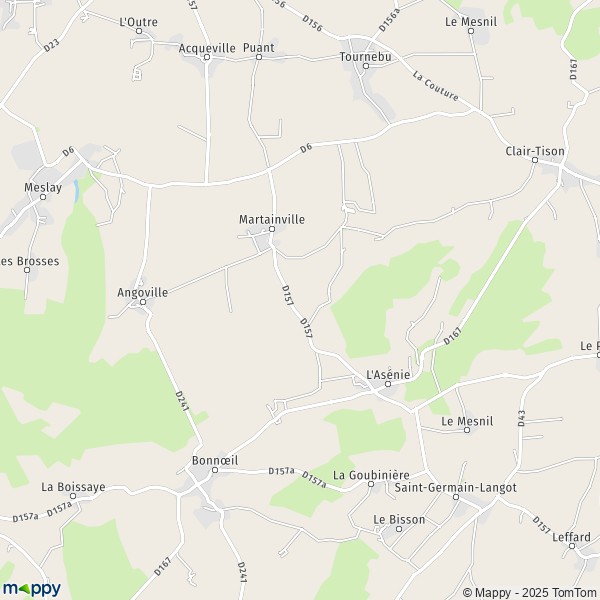This screenshot has width=600, height=600.
Task: Click the D241 road label near Angoville
Action: tap(182, 401)
